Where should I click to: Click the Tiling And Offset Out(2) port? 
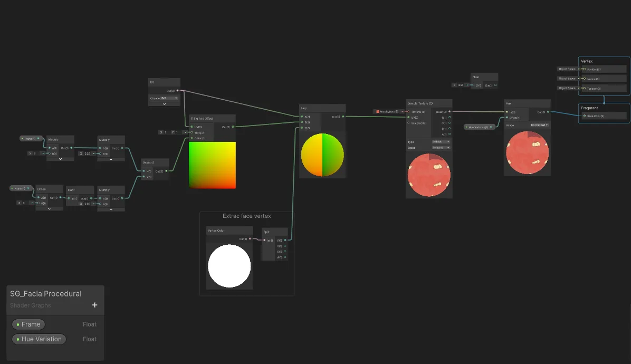click(233, 127)
